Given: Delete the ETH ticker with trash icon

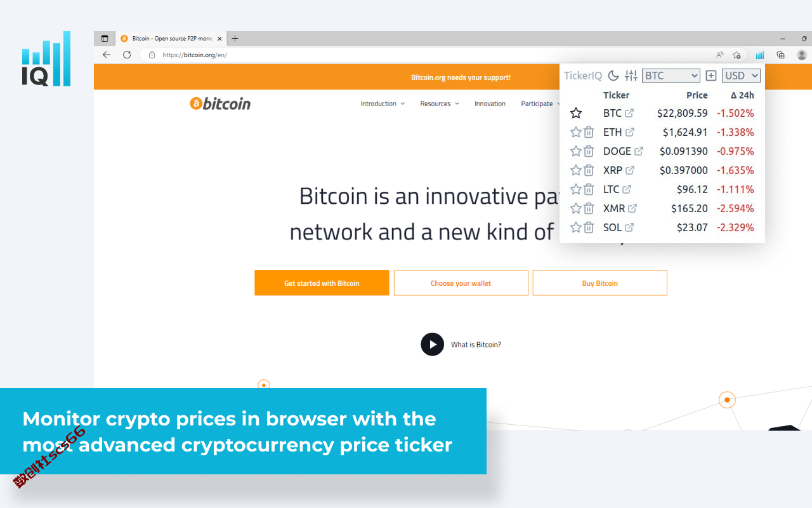Looking at the screenshot, I should coord(589,132).
